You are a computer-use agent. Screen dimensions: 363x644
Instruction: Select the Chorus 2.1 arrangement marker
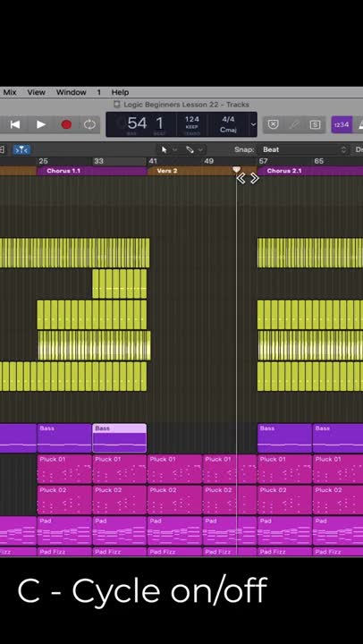click(x=310, y=171)
